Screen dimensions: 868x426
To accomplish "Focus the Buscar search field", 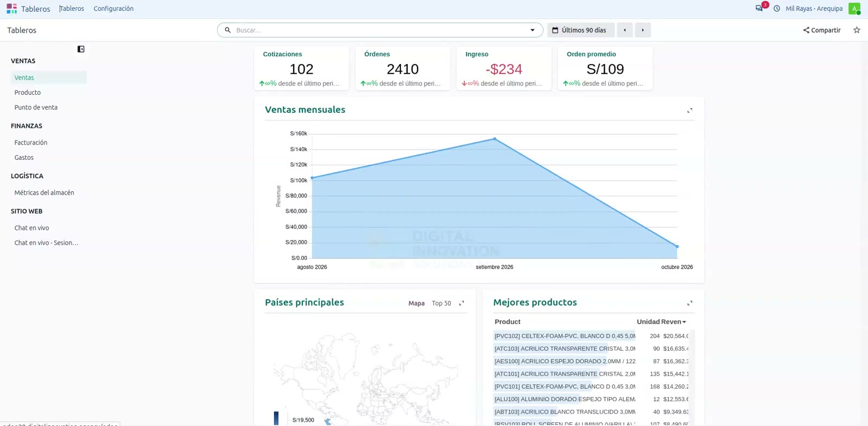I will (380, 30).
